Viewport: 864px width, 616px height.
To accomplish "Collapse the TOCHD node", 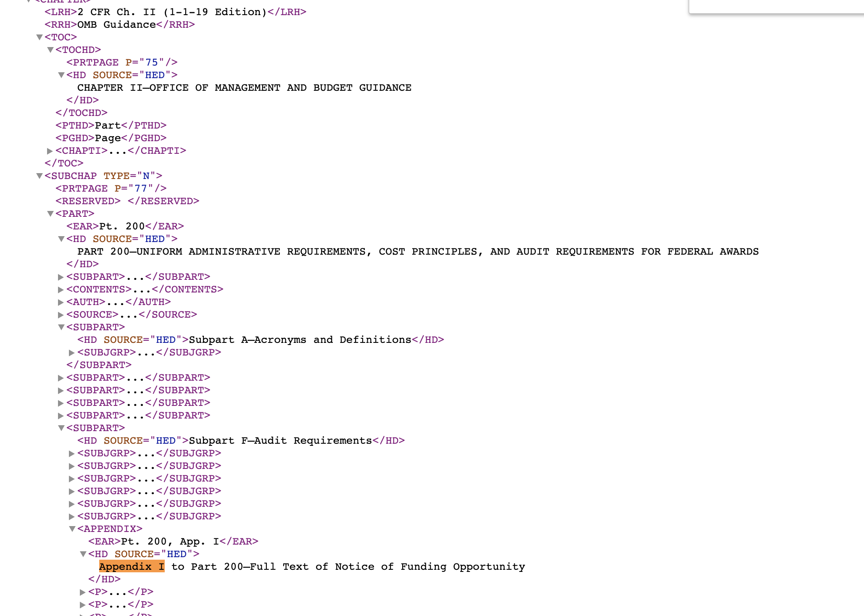I will (x=50, y=50).
